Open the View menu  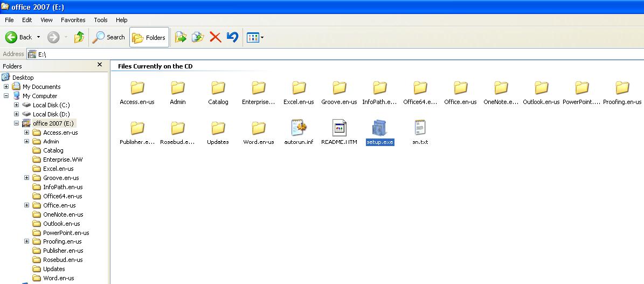(x=46, y=20)
